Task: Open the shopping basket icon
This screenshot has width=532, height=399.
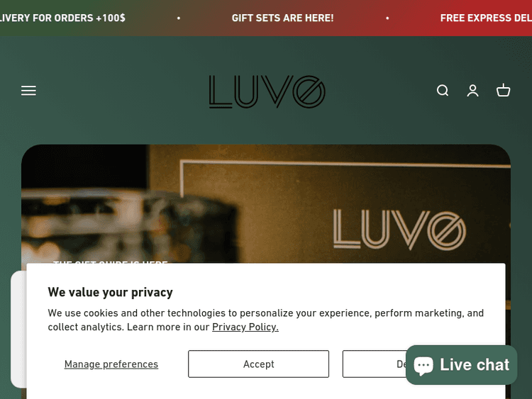Action: pos(503,91)
